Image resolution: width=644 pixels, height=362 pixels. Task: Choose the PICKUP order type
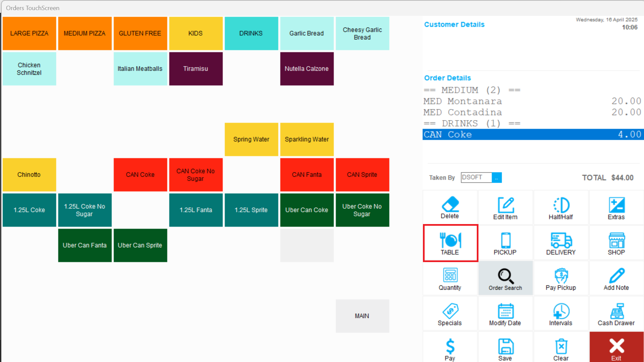(x=505, y=243)
